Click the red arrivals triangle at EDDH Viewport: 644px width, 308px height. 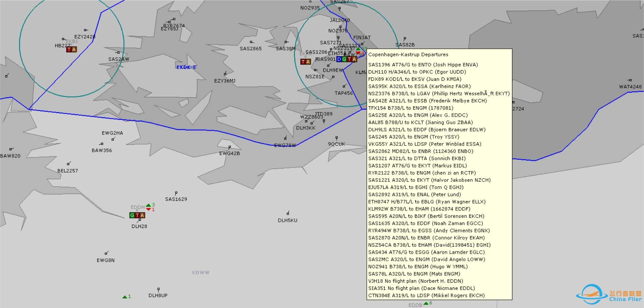coord(148,209)
